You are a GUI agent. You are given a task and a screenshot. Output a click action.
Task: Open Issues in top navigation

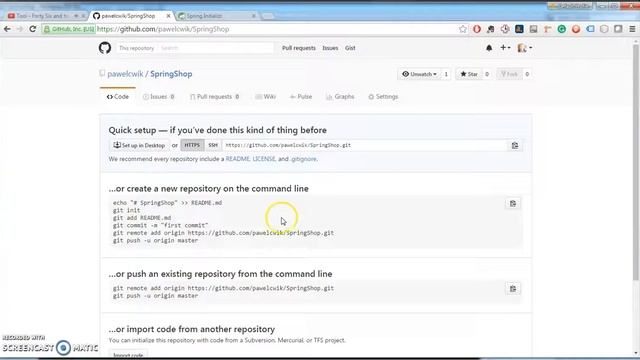point(330,48)
